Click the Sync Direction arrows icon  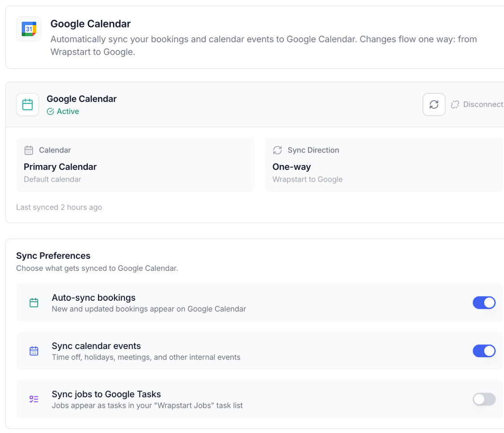point(278,150)
